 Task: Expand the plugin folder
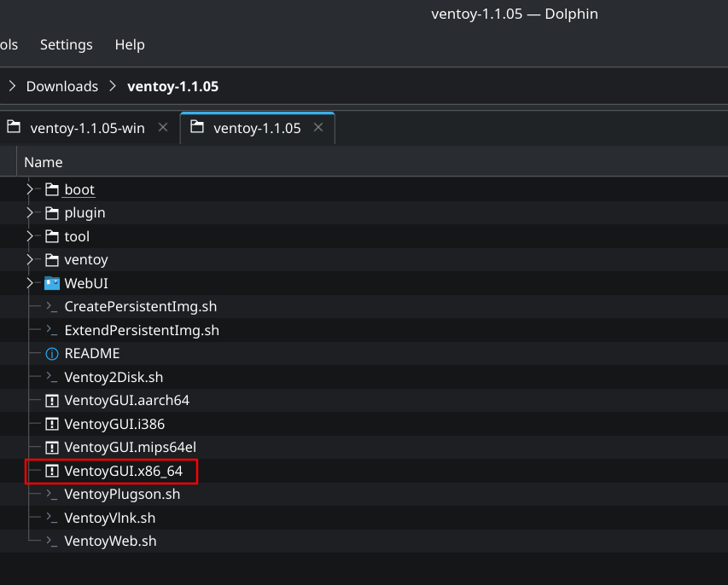[30, 213]
